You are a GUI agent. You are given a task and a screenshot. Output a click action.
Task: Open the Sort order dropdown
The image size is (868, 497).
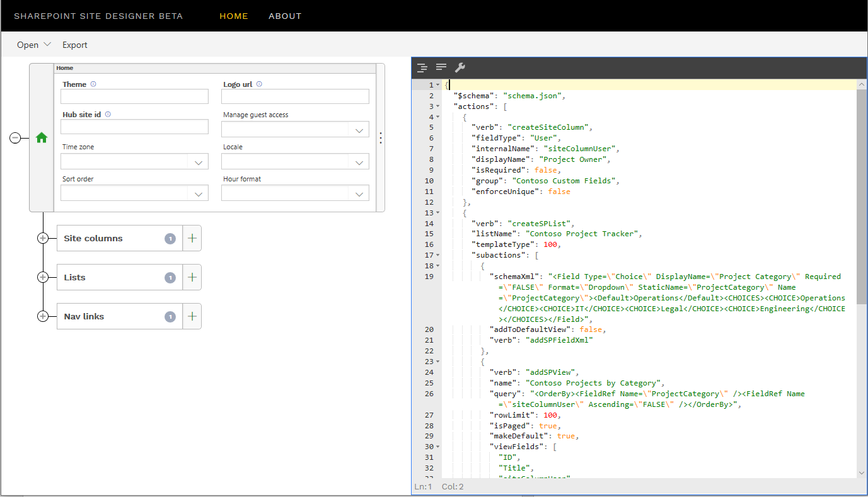click(x=199, y=193)
